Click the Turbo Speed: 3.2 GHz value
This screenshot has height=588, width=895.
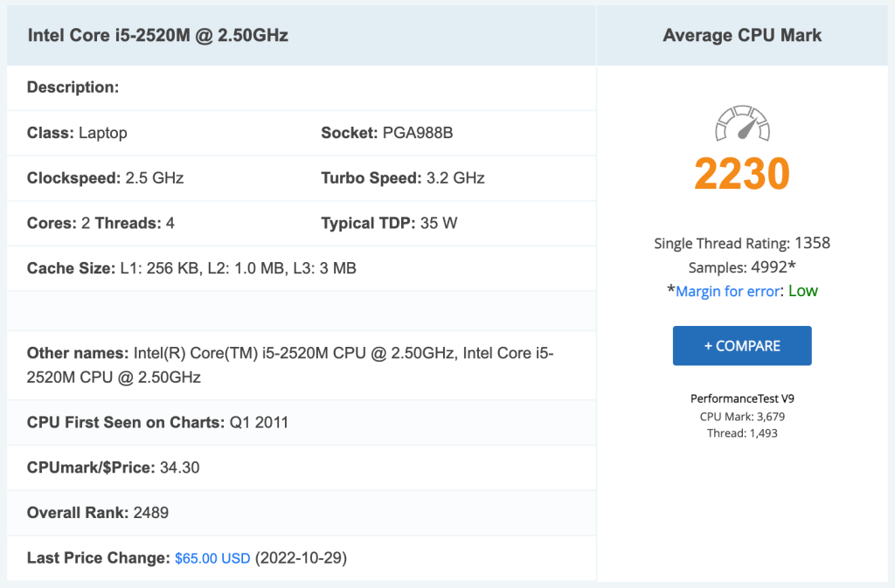pos(403,178)
